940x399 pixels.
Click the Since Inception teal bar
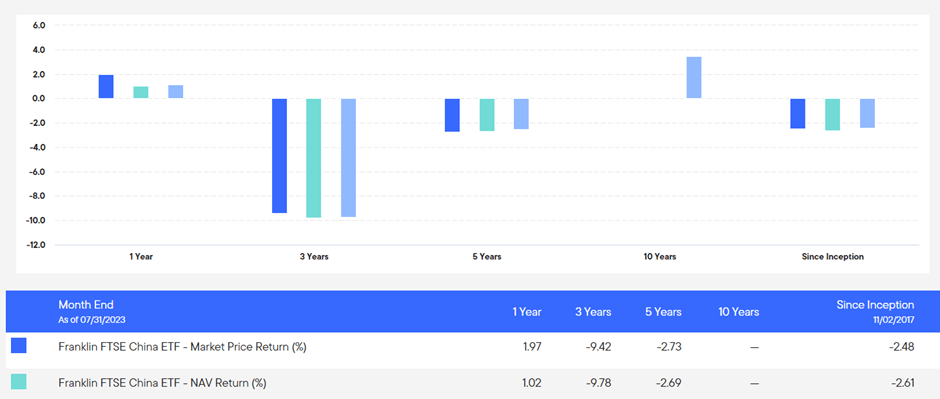[833, 114]
